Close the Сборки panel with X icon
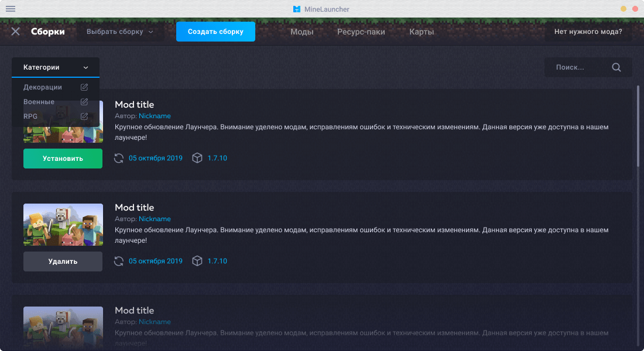Screen dimensions: 644x351 click(x=16, y=32)
